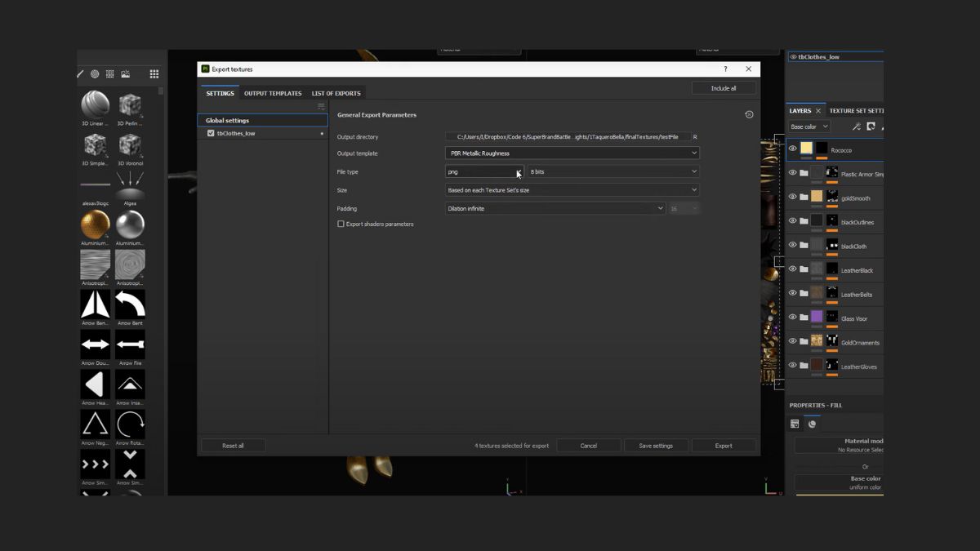The image size is (980, 551).
Task: Open the png File type dropdown
Action: [x=484, y=171]
